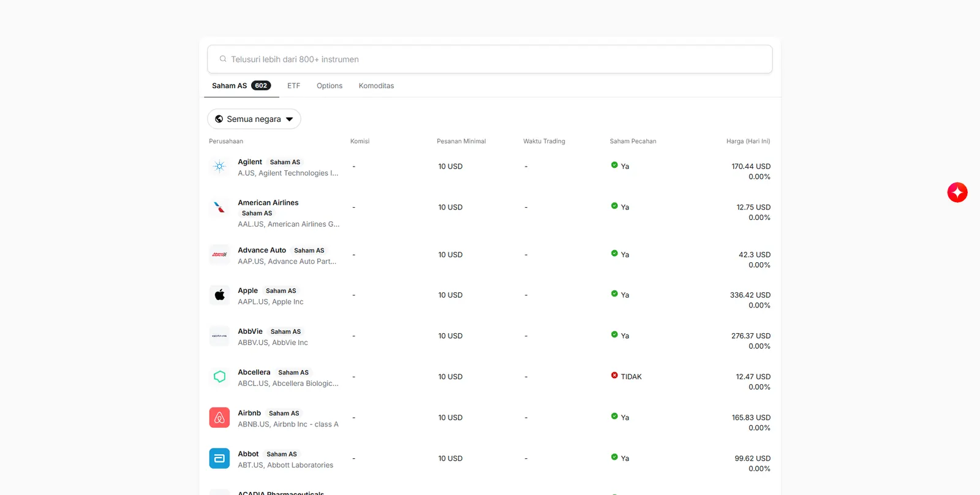Screen dimensions: 980x495
Task: Open the Komoditas tab
Action: click(376, 86)
